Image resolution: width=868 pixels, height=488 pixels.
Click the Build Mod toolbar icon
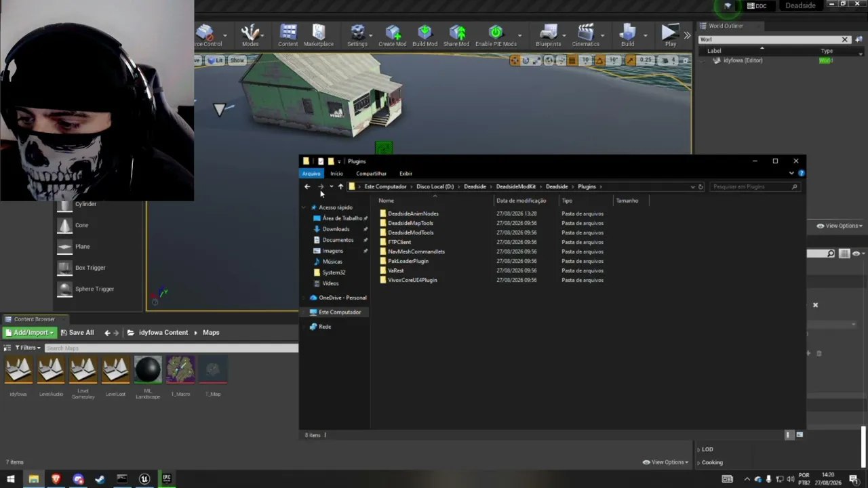click(x=425, y=35)
